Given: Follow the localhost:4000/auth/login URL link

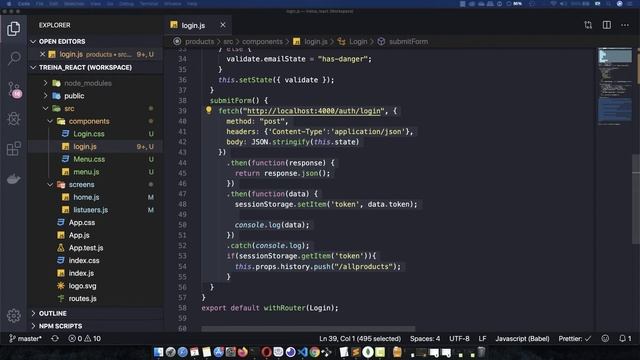Looking at the screenshot, I should (x=313, y=111).
